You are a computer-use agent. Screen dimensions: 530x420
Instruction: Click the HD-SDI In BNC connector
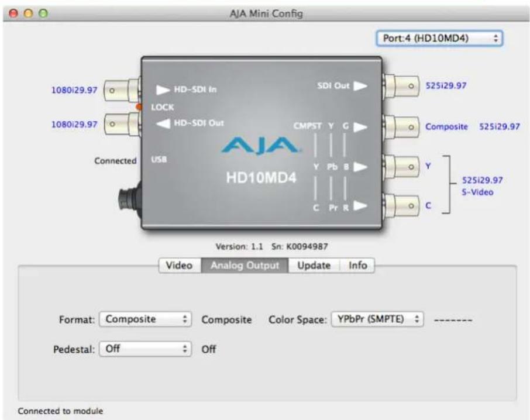pos(122,90)
